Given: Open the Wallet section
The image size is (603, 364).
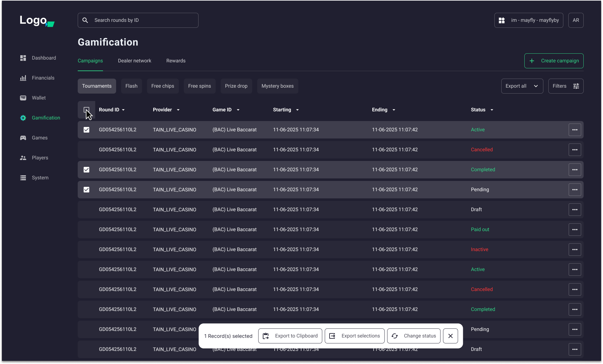Looking at the screenshot, I should [x=23, y=98].
